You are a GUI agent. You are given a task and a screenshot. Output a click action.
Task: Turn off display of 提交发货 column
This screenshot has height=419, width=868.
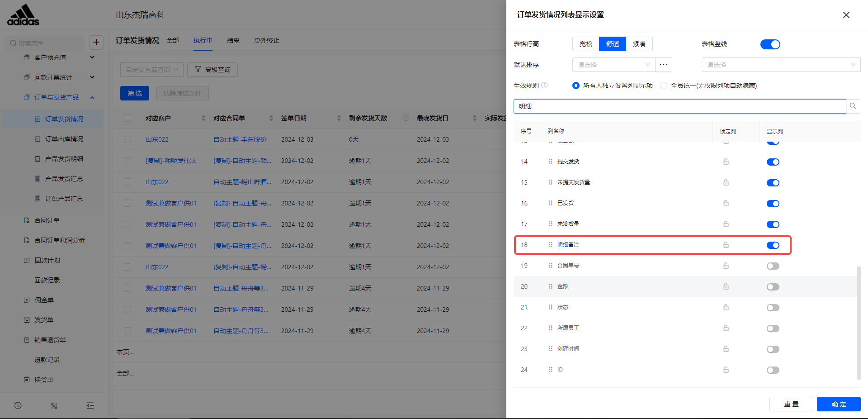[773, 162]
